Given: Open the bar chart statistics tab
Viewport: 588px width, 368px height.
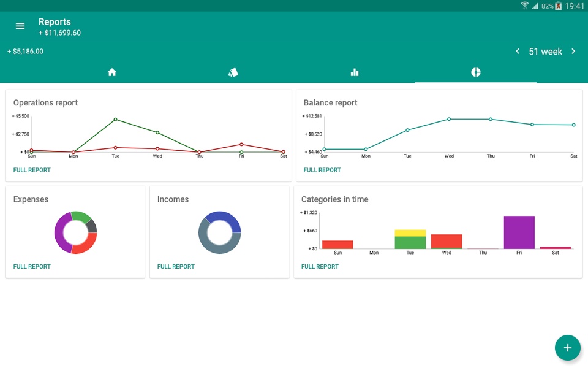Looking at the screenshot, I should [355, 72].
